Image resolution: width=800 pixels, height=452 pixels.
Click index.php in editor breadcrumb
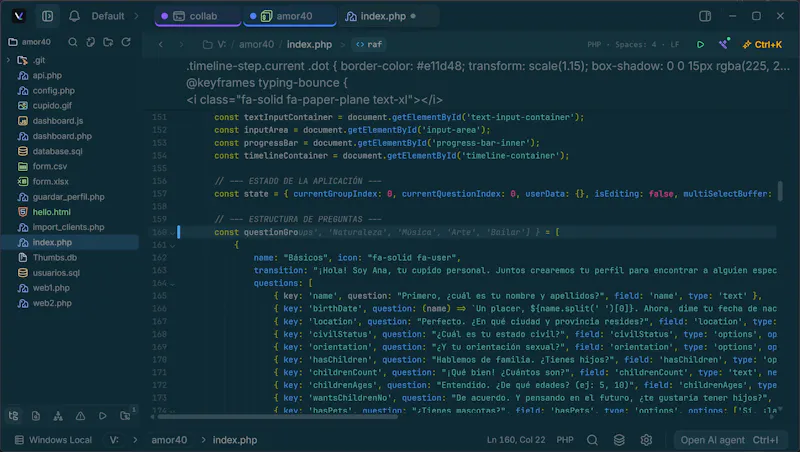309,44
